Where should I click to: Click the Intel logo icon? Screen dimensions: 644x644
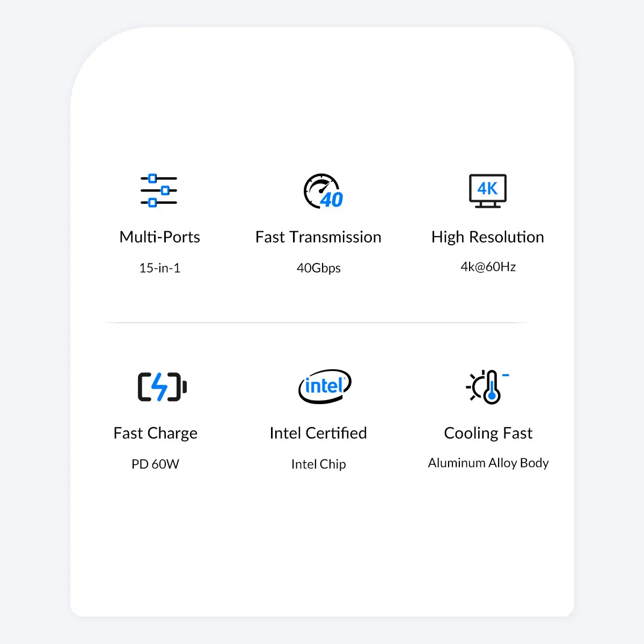point(325,386)
